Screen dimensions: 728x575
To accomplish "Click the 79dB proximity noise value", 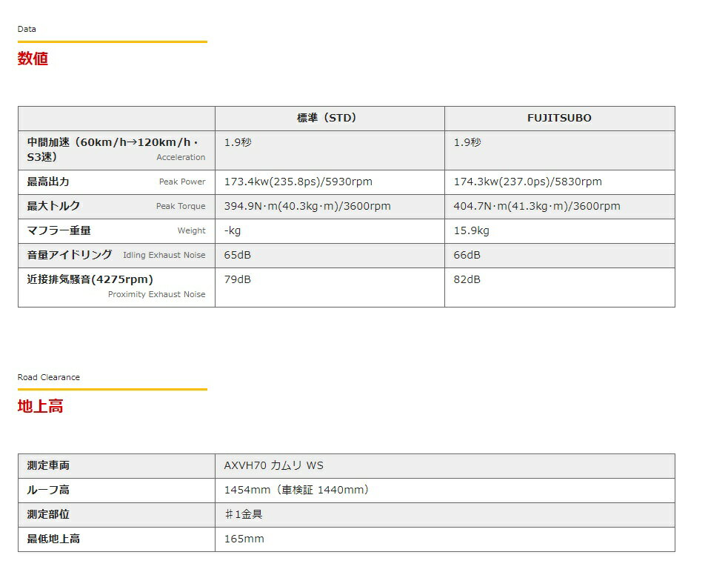I will [237, 279].
